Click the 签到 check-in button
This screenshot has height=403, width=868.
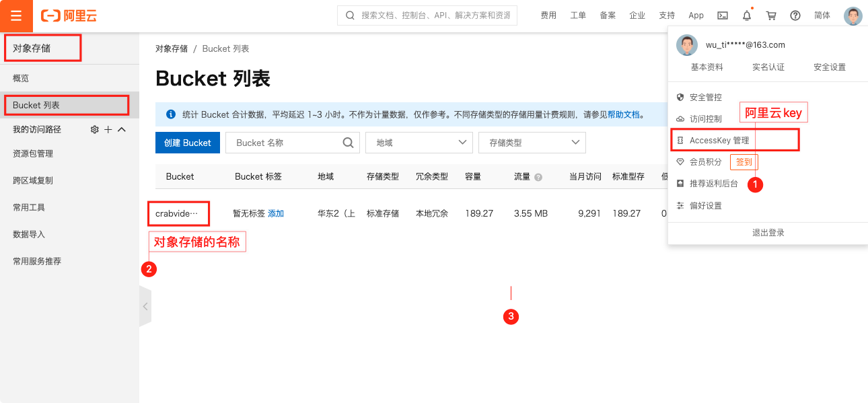click(744, 162)
